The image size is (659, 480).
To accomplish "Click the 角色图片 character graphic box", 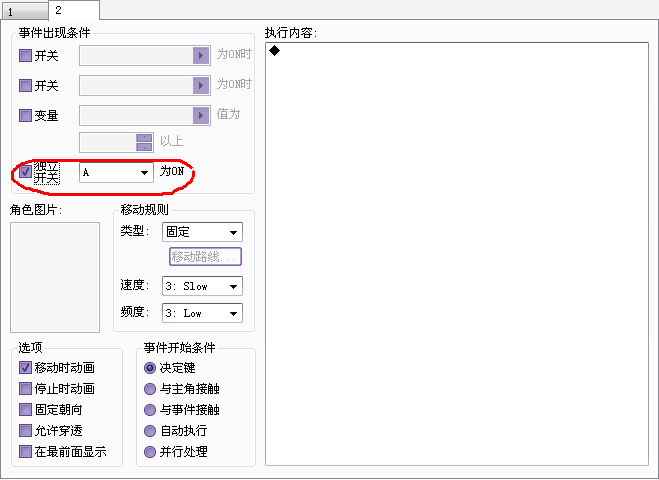I will click(55, 277).
